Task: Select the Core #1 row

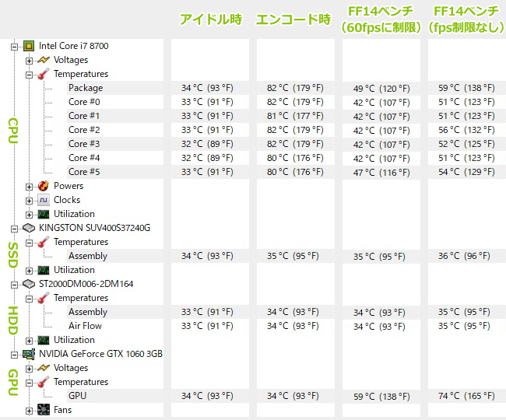Action: tap(115, 116)
